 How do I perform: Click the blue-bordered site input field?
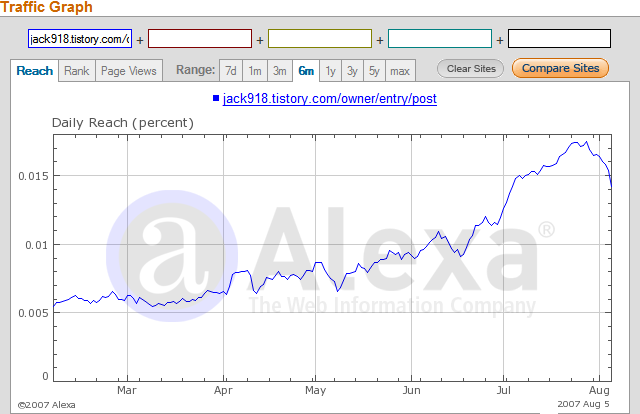[x=80, y=38]
